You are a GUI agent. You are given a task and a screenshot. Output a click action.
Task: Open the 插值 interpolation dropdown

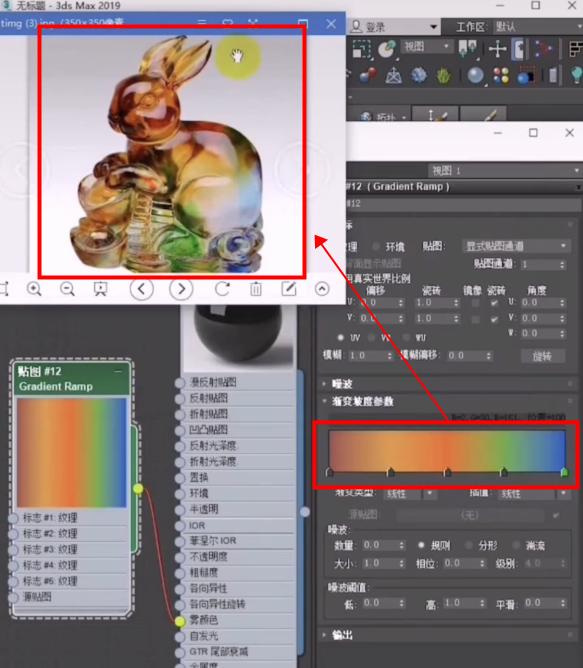[534, 494]
